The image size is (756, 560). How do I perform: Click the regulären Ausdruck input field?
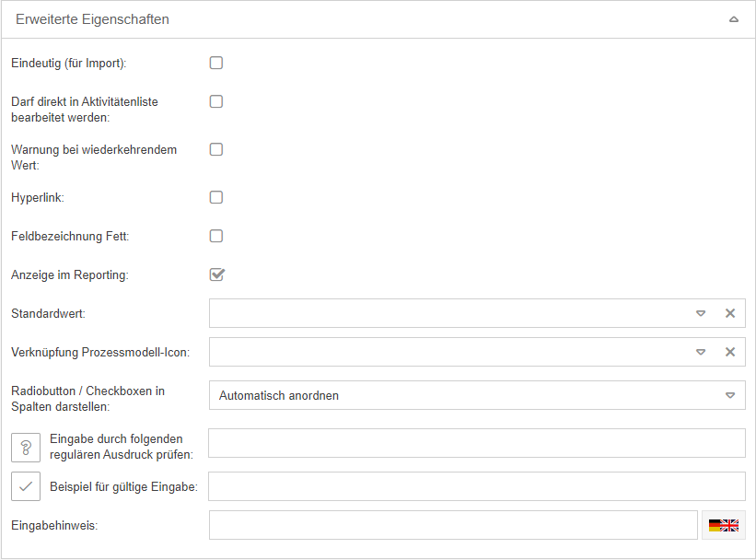click(x=476, y=443)
